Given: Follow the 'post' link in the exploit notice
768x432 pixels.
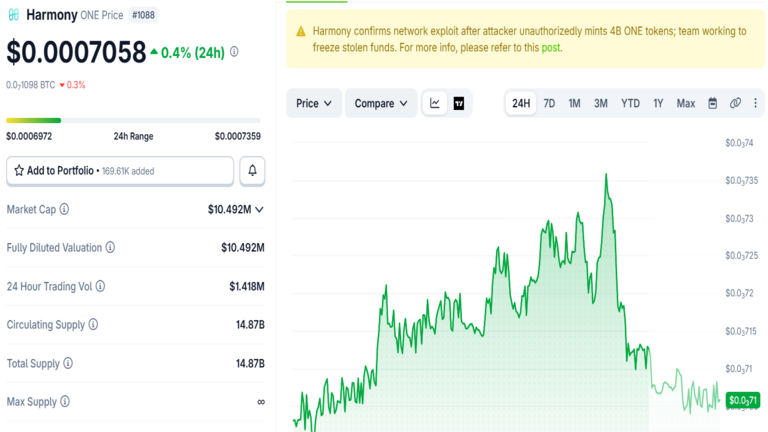Looking at the screenshot, I should click(x=551, y=48).
